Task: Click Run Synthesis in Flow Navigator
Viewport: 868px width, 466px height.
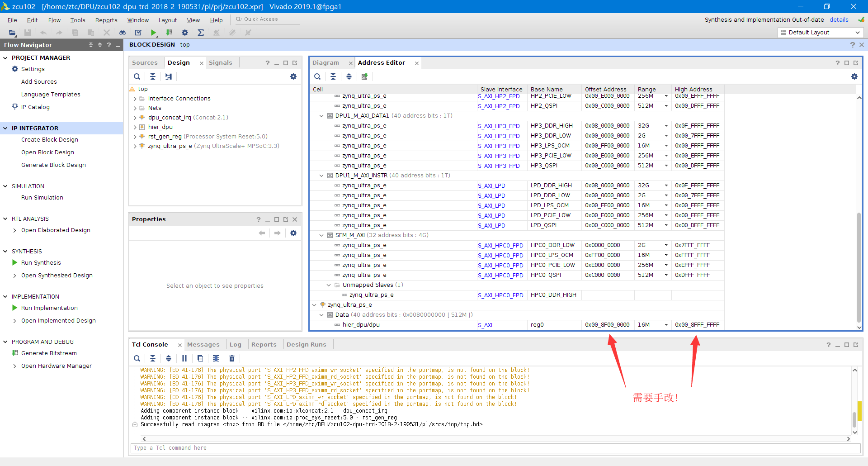Action: (41, 263)
